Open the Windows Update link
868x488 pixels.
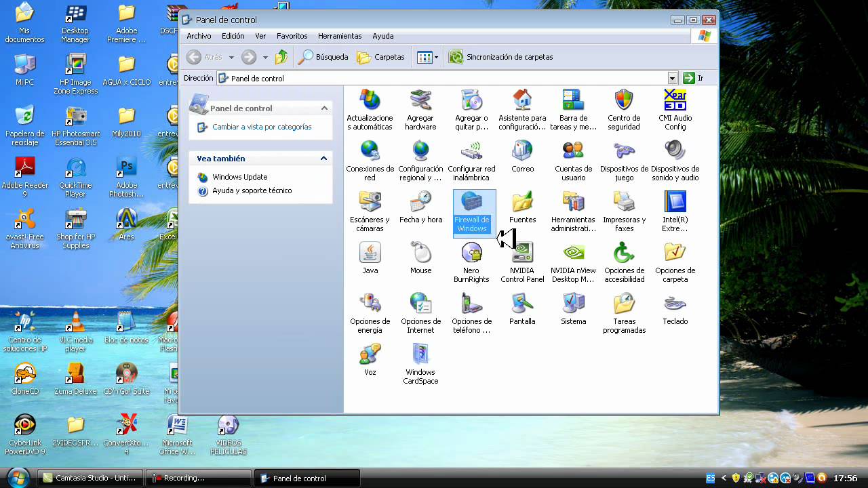pos(240,177)
